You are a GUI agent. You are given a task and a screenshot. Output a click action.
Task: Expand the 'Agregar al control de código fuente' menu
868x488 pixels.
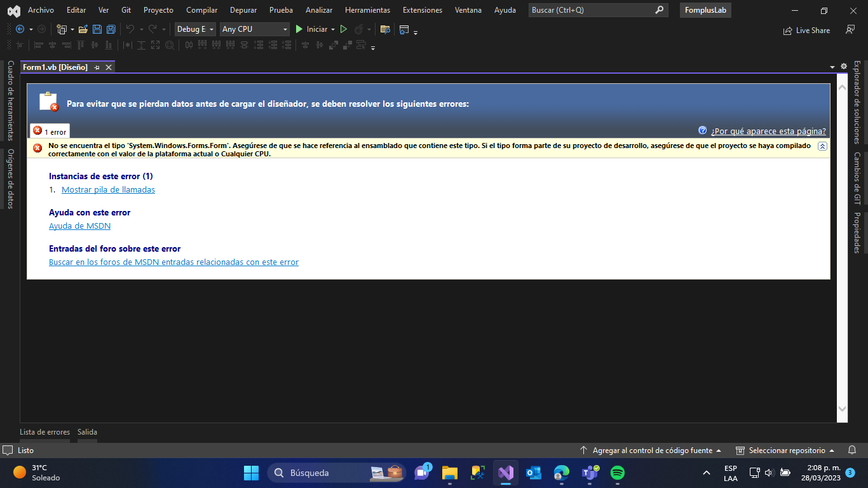coord(651,450)
